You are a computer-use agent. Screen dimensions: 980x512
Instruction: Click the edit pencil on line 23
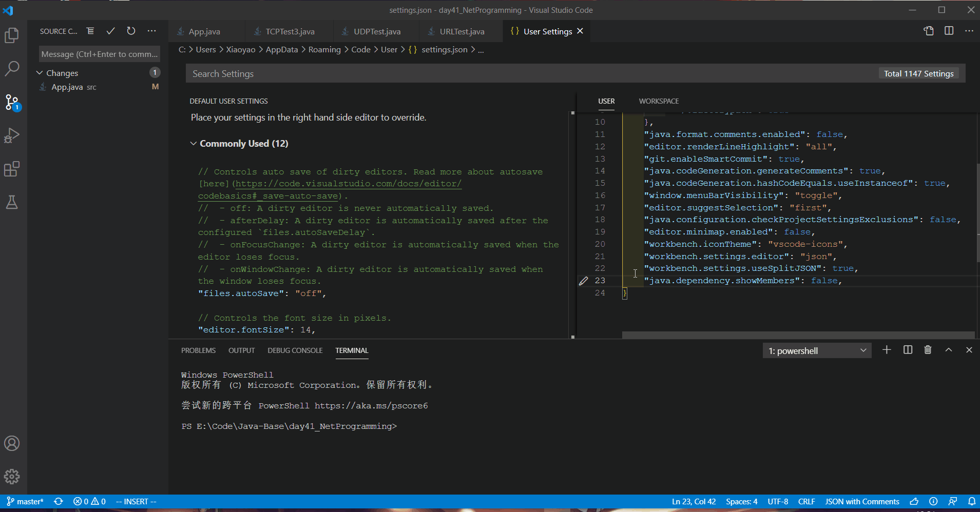coord(583,281)
